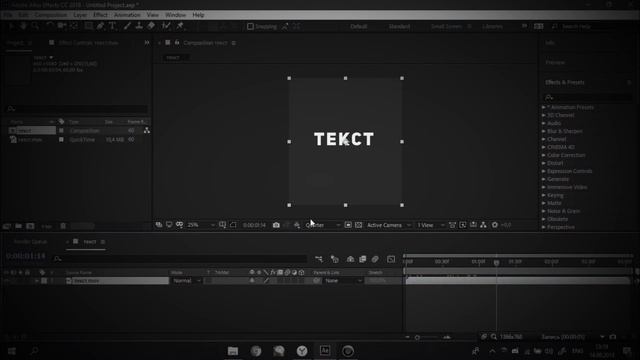Click the timeline zoom slider at the bottom
This screenshot has height=360, width=640.
coord(417,337)
